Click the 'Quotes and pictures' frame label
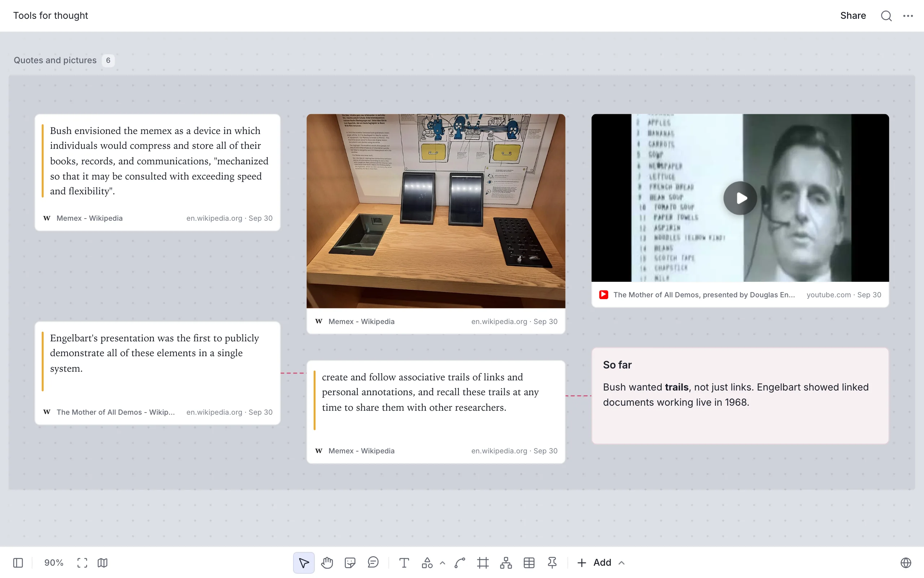The image size is (924, 578). [x=55, y=60]
